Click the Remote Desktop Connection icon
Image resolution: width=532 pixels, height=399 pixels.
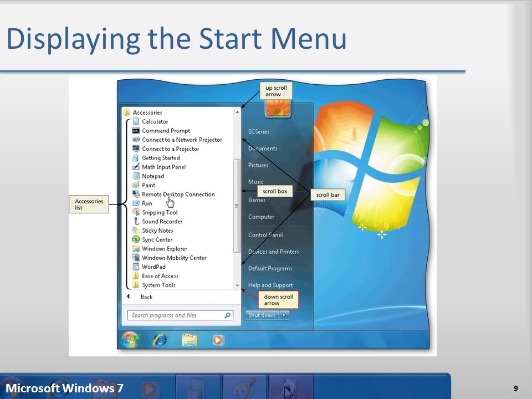click(x=136, y=194)
